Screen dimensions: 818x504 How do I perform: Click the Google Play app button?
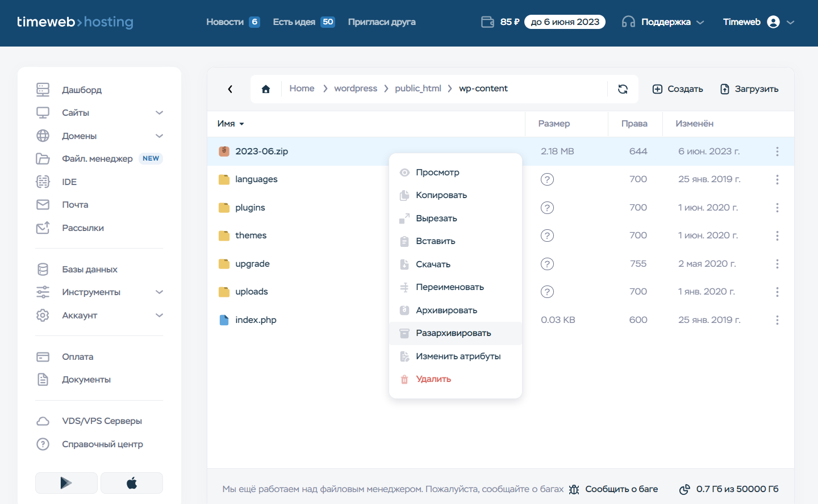click(66, 483)
